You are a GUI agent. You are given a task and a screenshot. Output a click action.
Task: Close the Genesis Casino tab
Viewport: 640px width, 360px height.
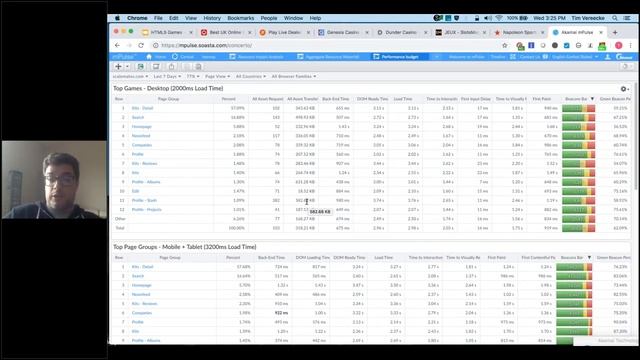tap(367, 32)
